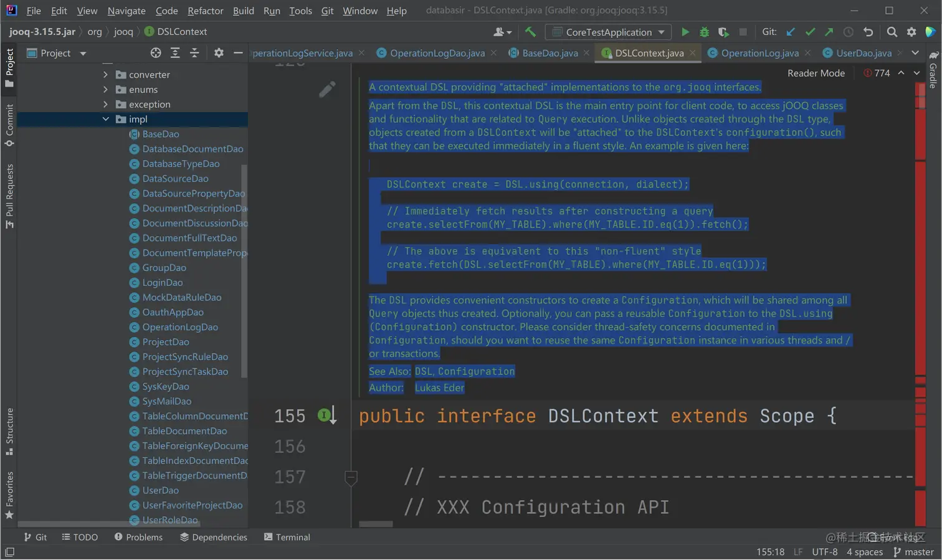Switch to the OperationLogDao.java tab
942x560 pixels.
coord(437,53)
